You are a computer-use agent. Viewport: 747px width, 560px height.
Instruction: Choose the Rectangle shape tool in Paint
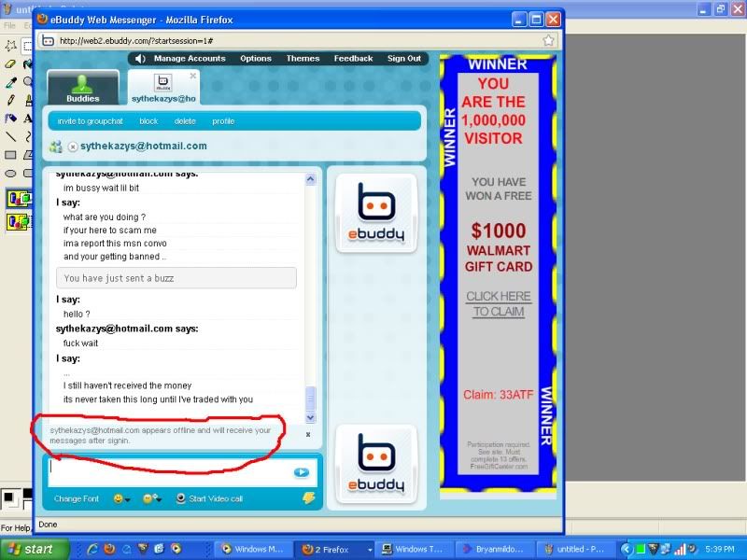pos(10,155)
